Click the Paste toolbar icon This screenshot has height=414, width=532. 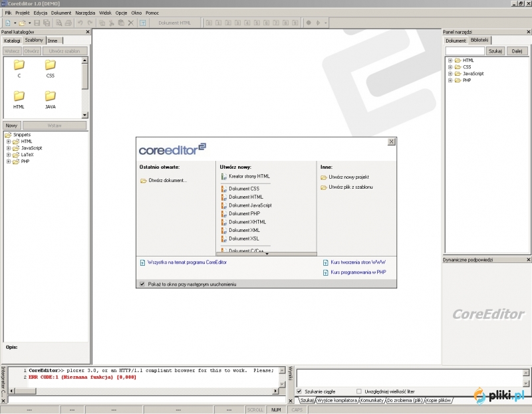[121, 23]
